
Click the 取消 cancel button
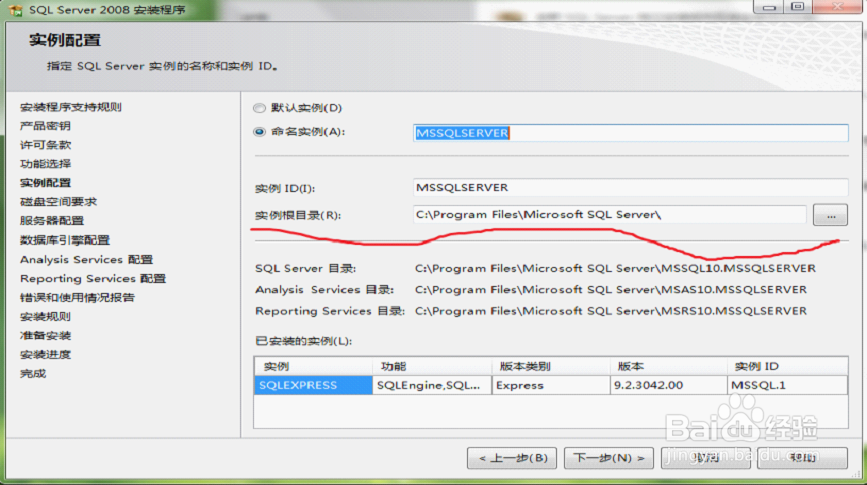pos(706,458)
